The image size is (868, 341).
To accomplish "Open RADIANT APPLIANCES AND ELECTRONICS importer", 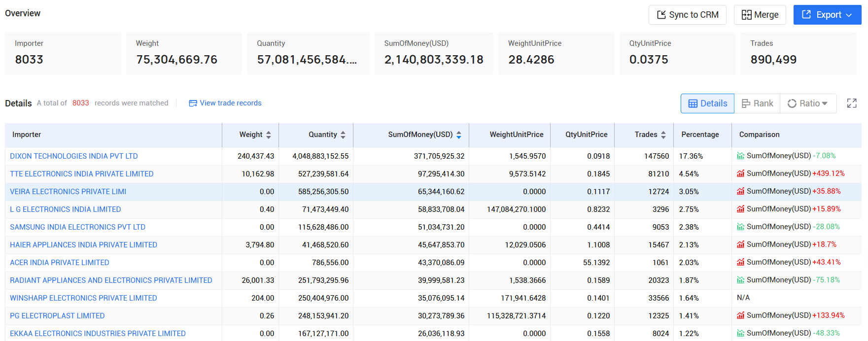I will click(x=111, y=280).
